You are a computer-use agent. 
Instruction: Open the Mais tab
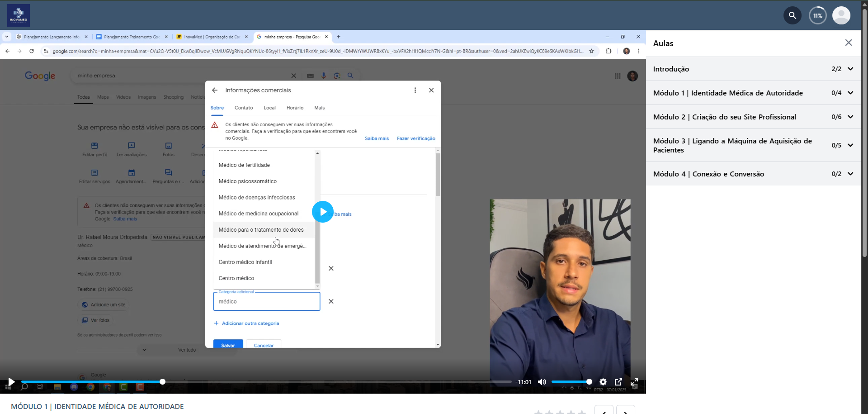tap(319, 108)
